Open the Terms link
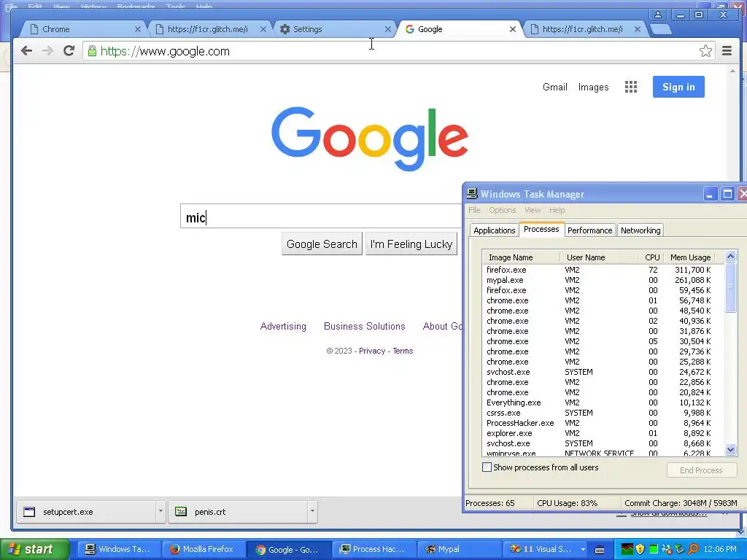 (403, 351)
